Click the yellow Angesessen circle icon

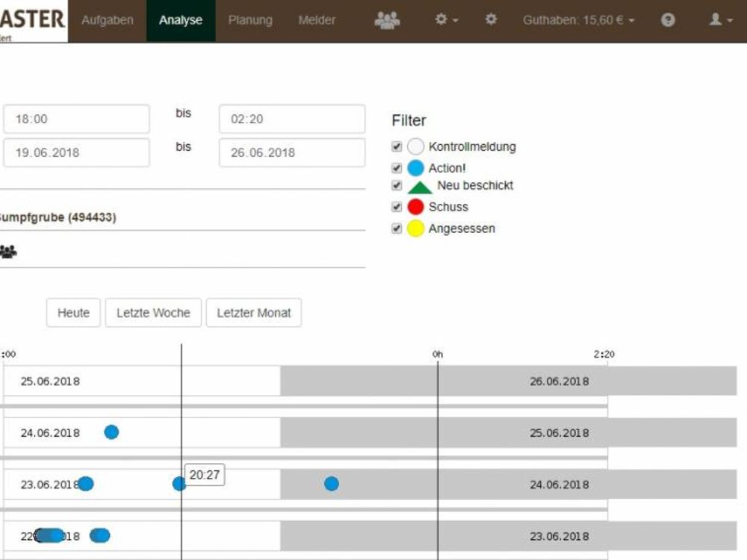416,228
